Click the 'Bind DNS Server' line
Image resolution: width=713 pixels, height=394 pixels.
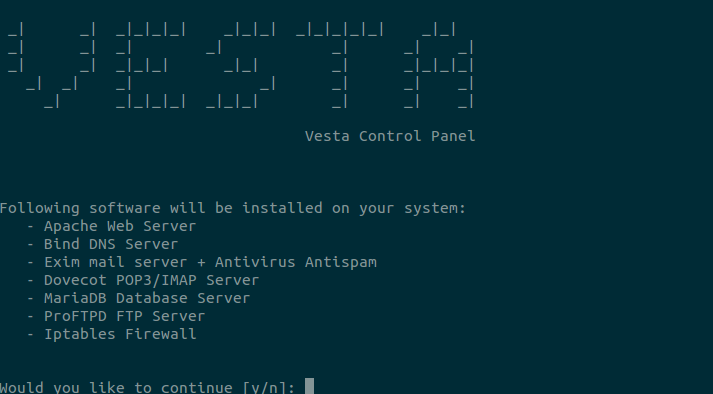(111, 244)
